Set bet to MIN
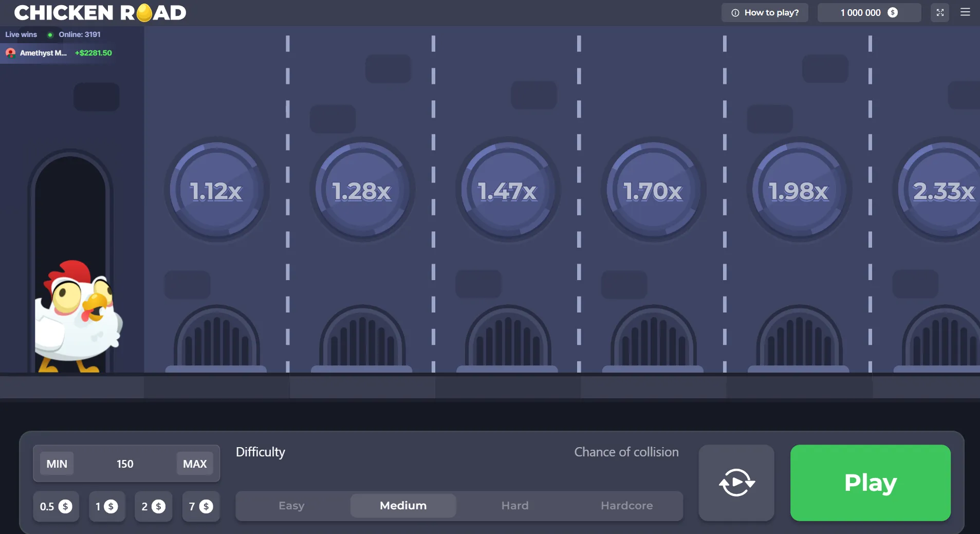The height and width of the screenshot is (534, 980). (x=57, y=464)
